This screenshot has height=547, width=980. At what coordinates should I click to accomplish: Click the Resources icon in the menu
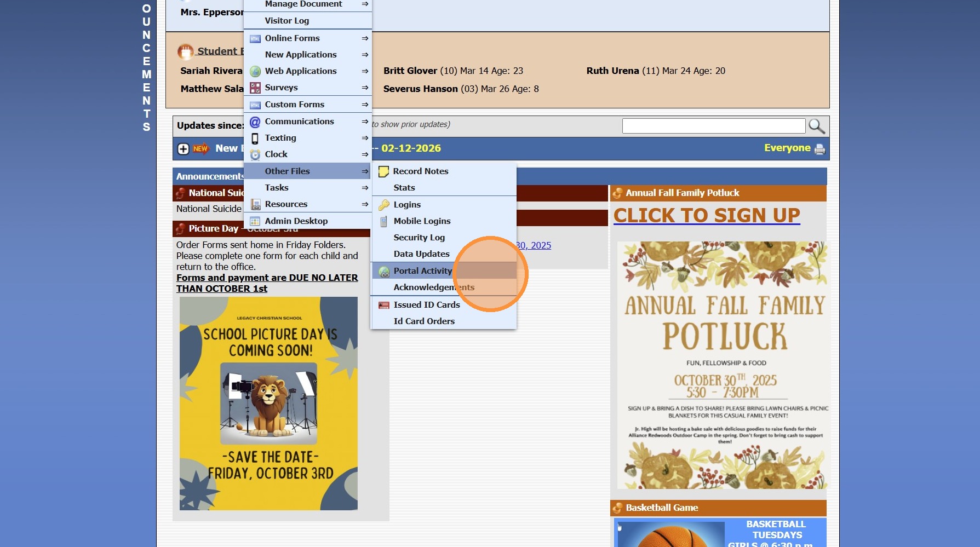255,204
